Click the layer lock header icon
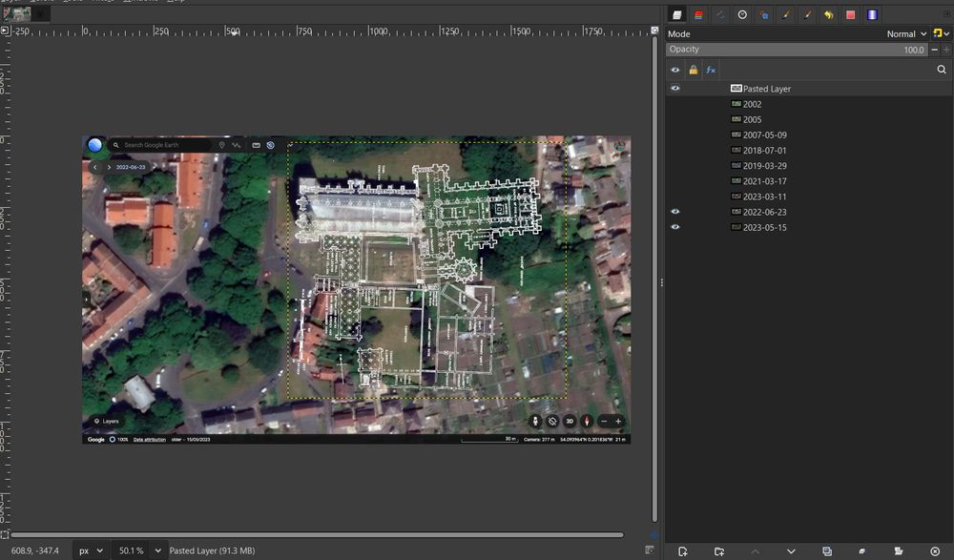The height and width of the screenshot is (560, 954). pos(693,70)
